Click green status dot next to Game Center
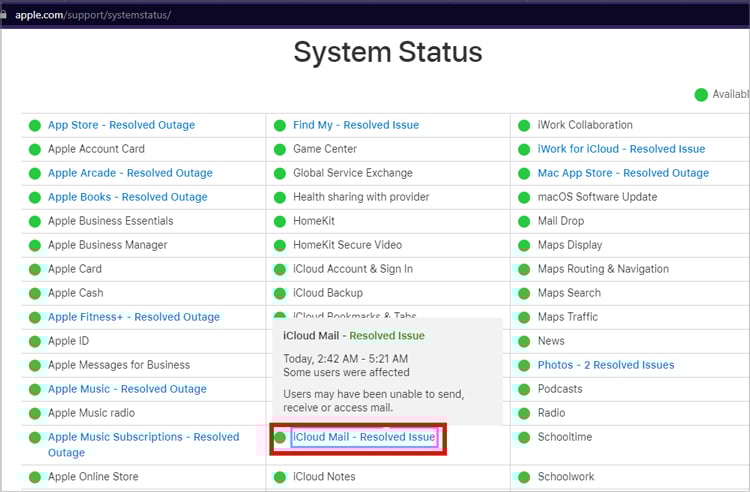 280,149
